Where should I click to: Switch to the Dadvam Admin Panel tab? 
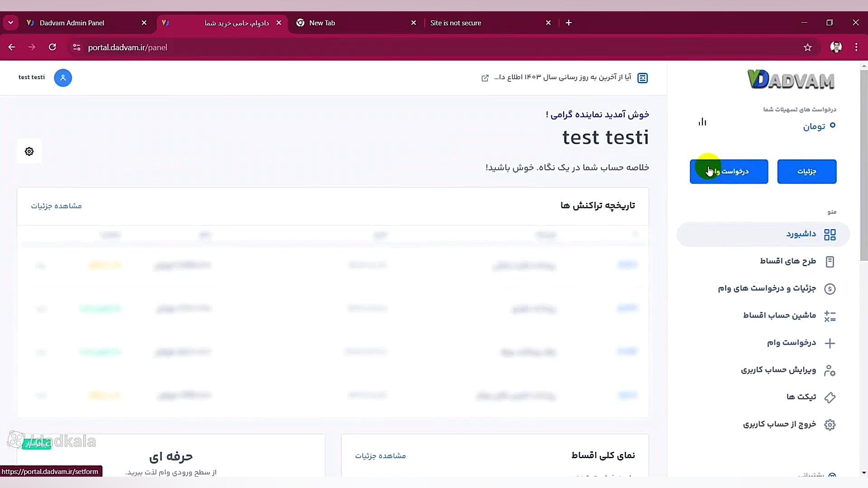coord(86,23)
